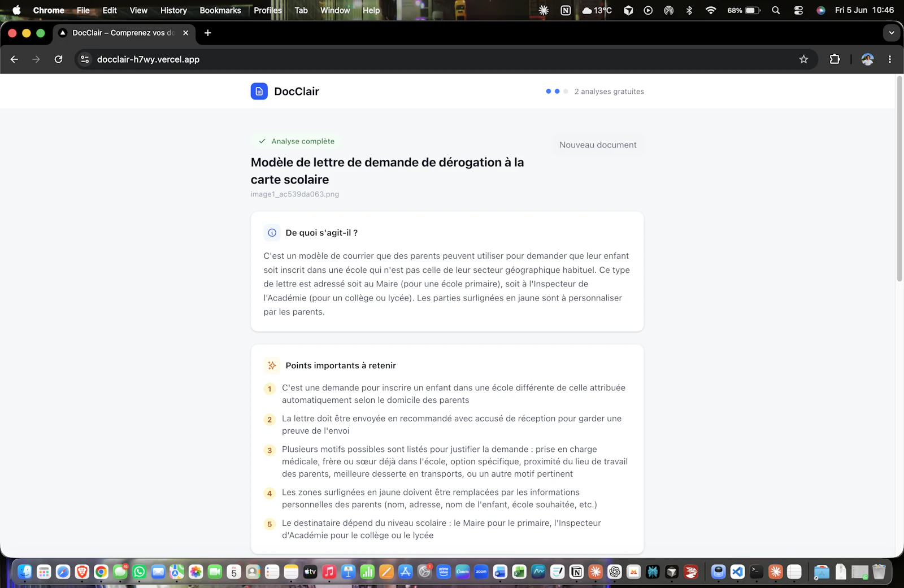Open the Notion menu bar icon
The width and height of the screenshot is (904, 588).
point(566,10)
